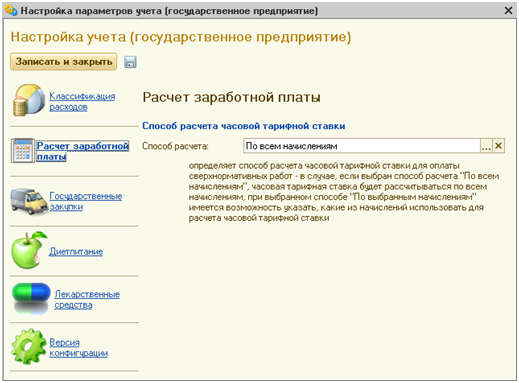Click the Способ расчета часовой тарифной ставки heading

(244, 126)
